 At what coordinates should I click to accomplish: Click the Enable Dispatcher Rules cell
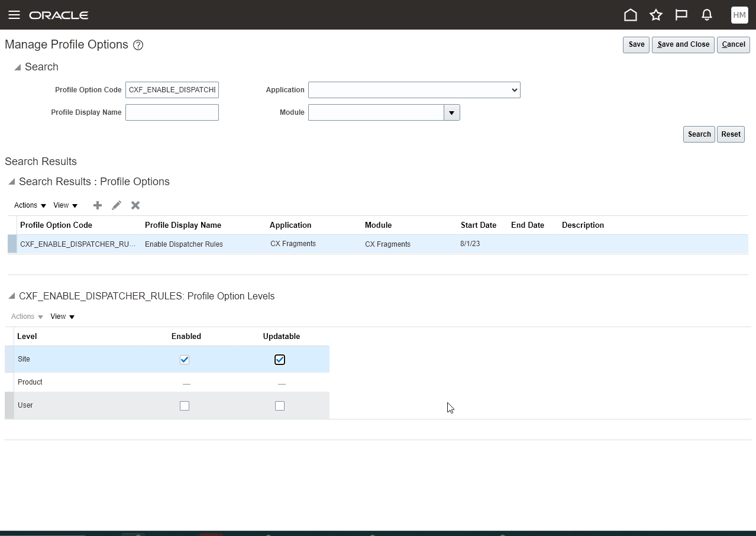[x=184, y=244]
